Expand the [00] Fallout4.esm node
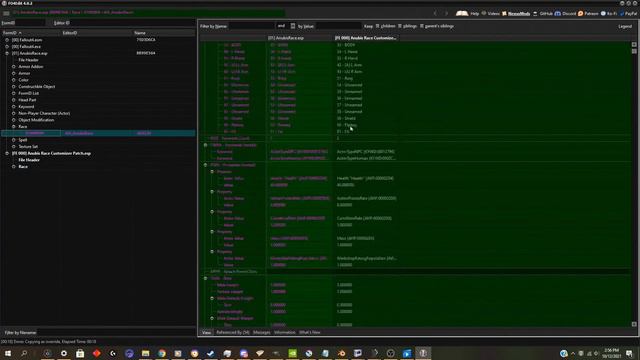640x360 pixels. pyautogui.click(x=7, y=40)
